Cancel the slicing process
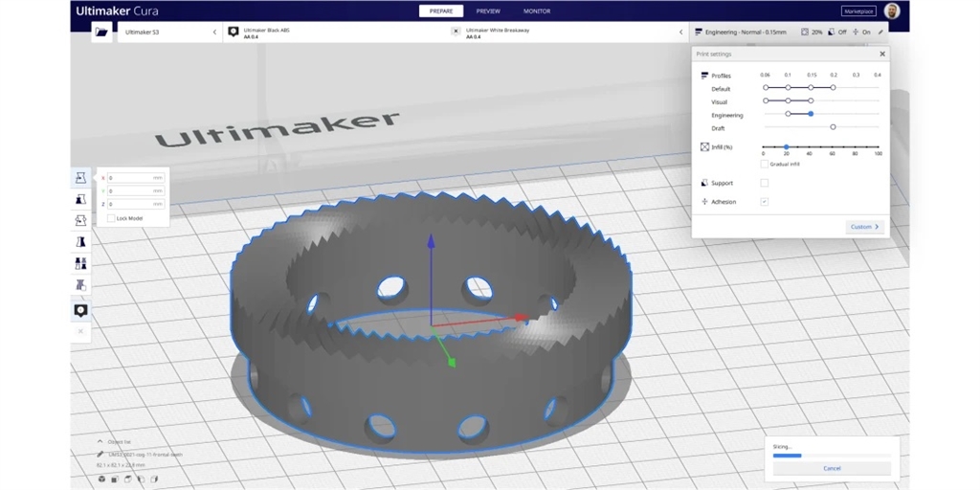980x490 pixels. 831,468
